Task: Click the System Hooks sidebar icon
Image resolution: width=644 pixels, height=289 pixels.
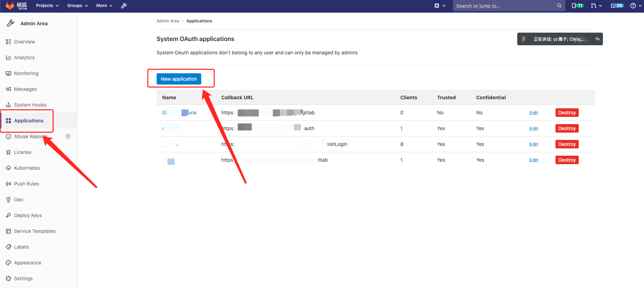Action: (8, 105)
